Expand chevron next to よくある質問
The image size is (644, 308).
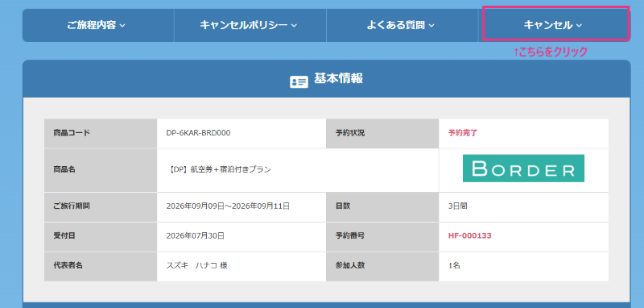tap(431, 26)
